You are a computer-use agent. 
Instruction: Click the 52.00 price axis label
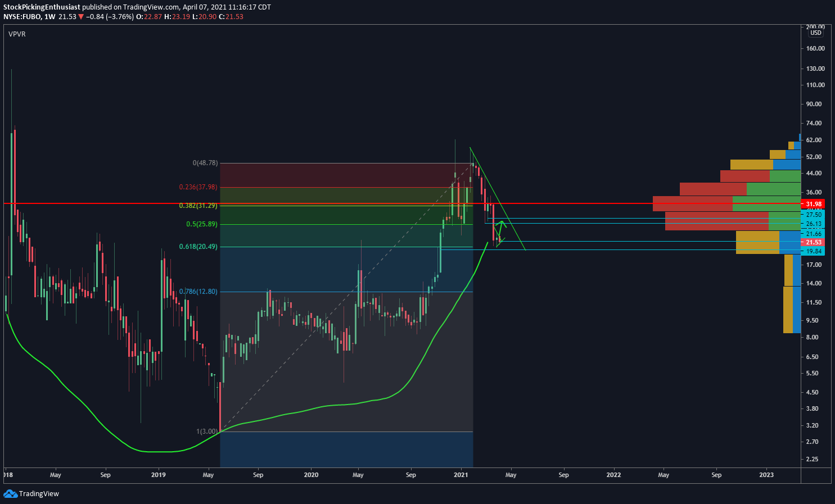pyautogui.click(x=814, y=157)
